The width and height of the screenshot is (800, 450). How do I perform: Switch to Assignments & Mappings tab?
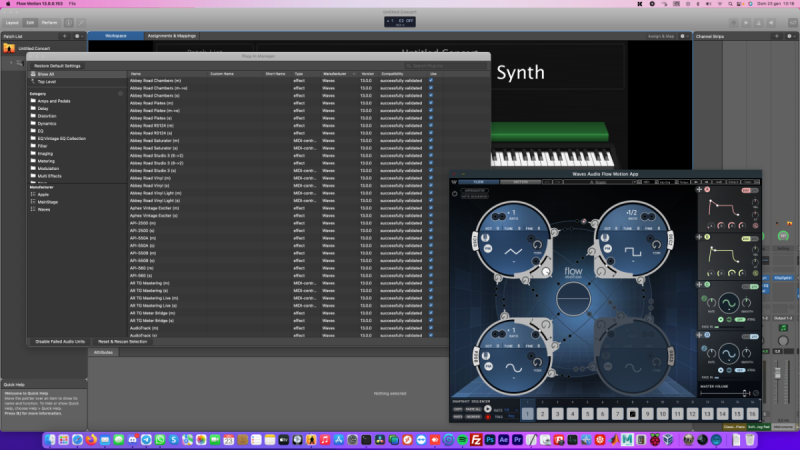171,35
